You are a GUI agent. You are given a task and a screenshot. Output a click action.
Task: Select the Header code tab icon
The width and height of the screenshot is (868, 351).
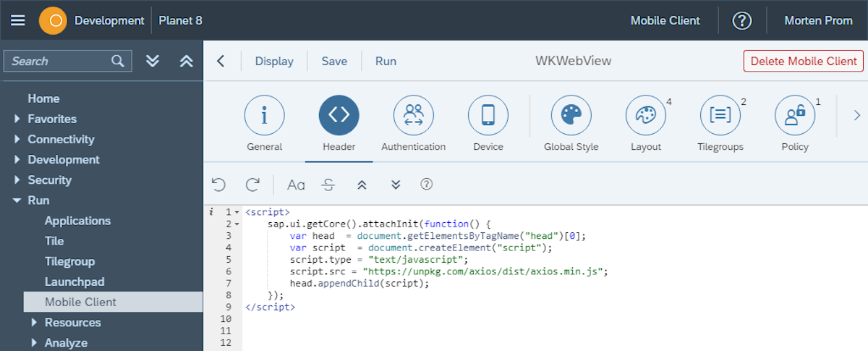(339, 115)
